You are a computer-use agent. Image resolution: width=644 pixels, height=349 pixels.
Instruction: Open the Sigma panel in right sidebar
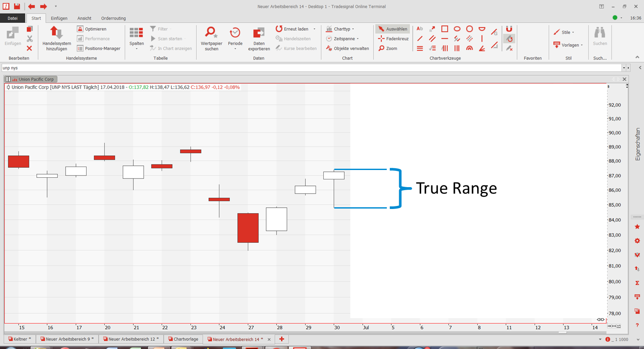click(x=637, y=283)
